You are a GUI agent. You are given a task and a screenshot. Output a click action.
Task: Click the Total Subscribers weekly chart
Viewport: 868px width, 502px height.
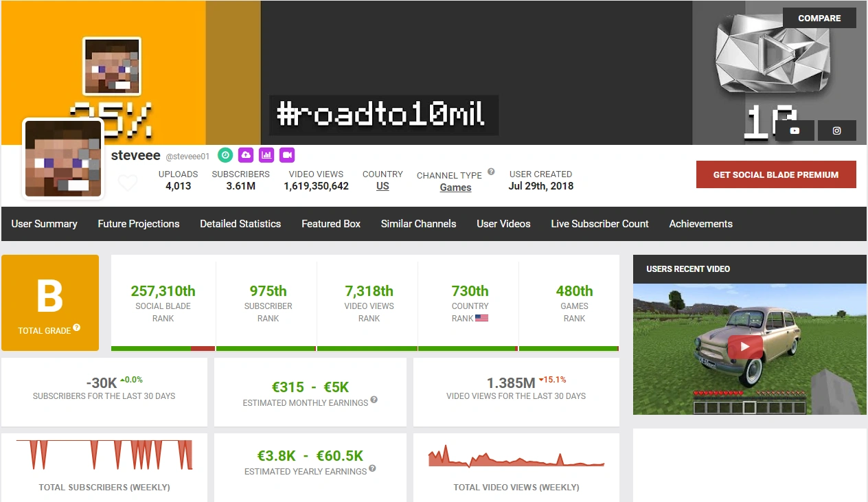click(x=104, y=455)
